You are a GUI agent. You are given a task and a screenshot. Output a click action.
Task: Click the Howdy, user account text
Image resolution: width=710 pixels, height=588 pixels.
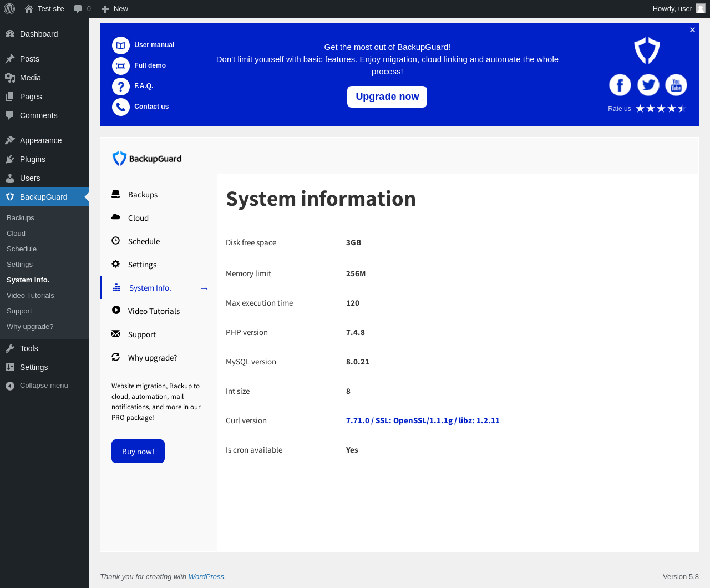pos(672,9)
